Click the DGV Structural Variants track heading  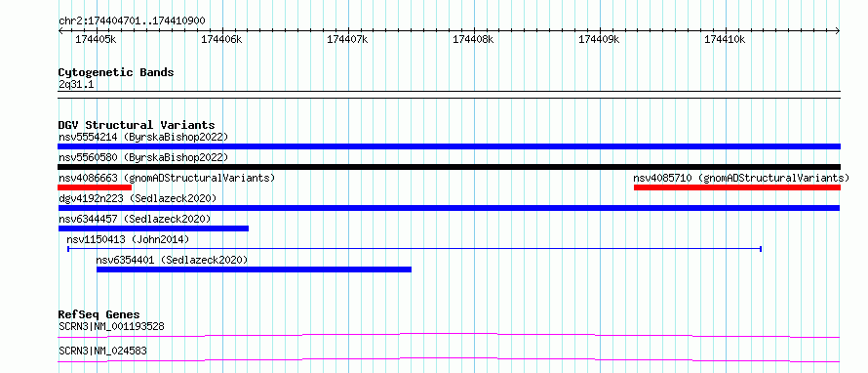click(x=137, y=125)
